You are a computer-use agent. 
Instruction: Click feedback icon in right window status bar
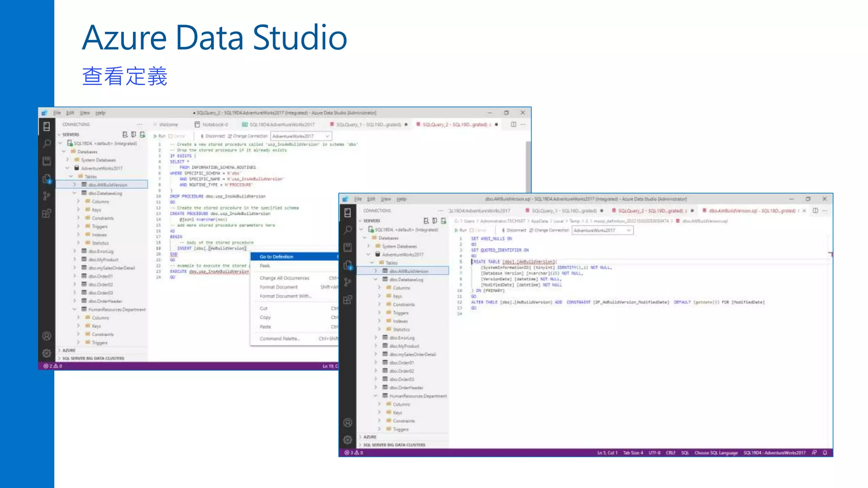[814, 453]
